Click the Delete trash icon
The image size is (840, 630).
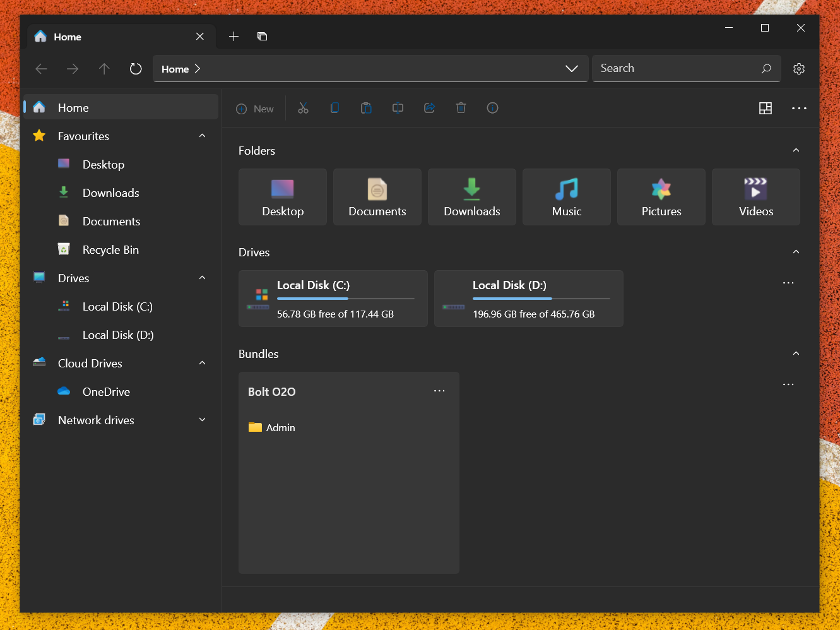[461, 108]
